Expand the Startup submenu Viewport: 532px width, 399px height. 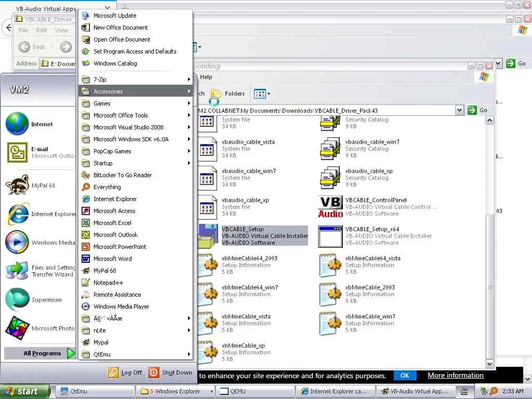click(x=136, y=163)
